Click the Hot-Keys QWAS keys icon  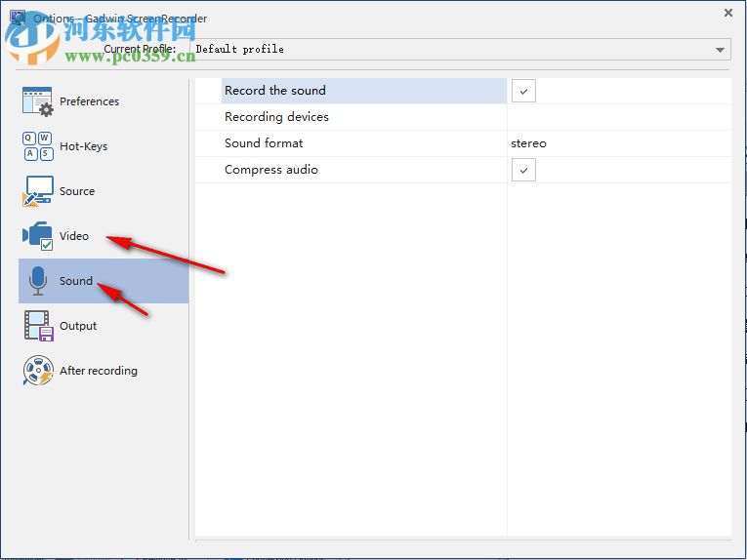pos(38,146)
